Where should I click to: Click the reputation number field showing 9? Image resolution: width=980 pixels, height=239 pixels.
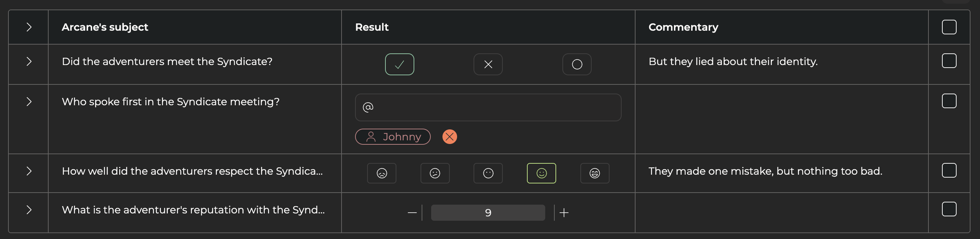(488, 213)
